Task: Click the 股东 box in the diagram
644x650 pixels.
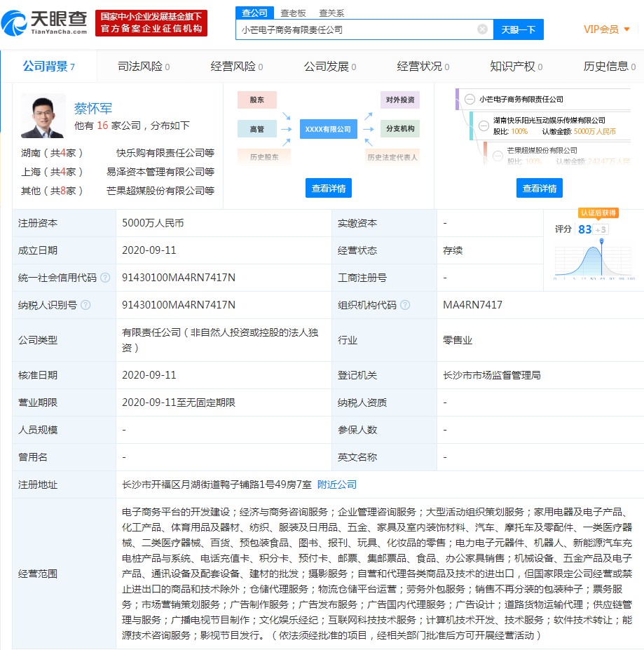Action: pyautogui.click(x=257, y=100)
